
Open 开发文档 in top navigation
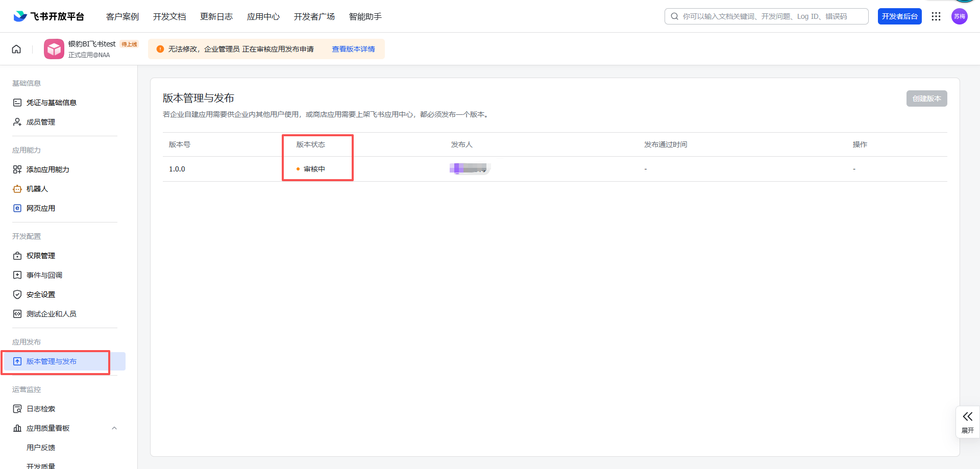coord(169,16)
